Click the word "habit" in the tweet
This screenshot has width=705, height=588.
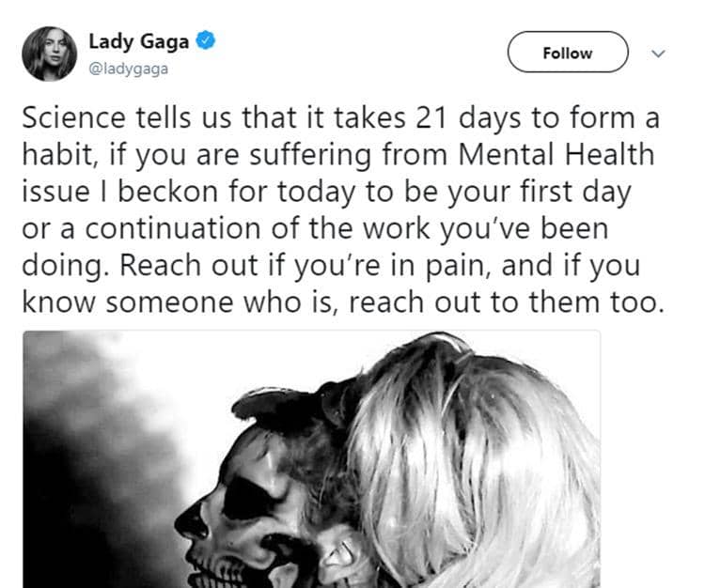(x=59, y=155)
